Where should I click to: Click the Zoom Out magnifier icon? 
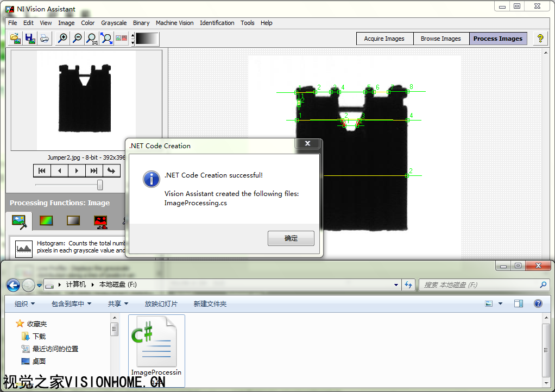[77, 39]
